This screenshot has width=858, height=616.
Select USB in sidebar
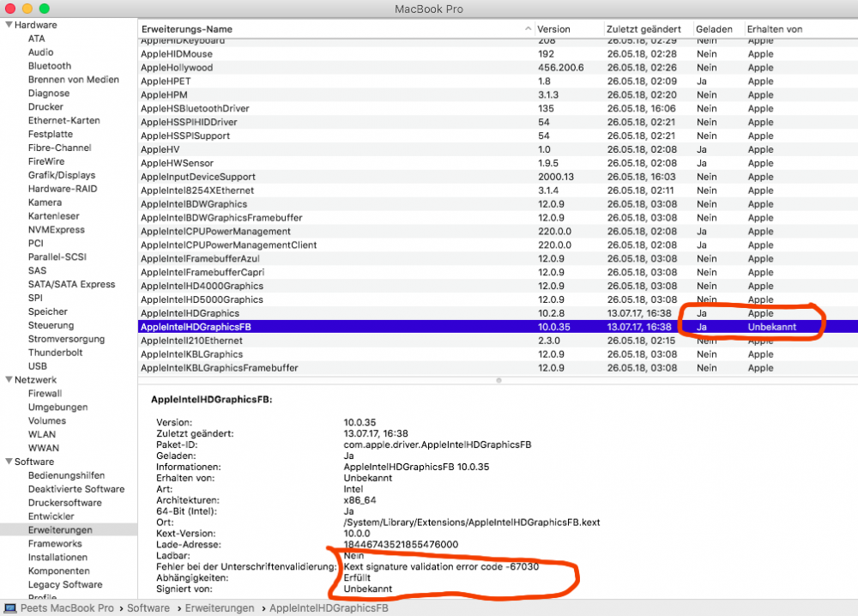37,366
